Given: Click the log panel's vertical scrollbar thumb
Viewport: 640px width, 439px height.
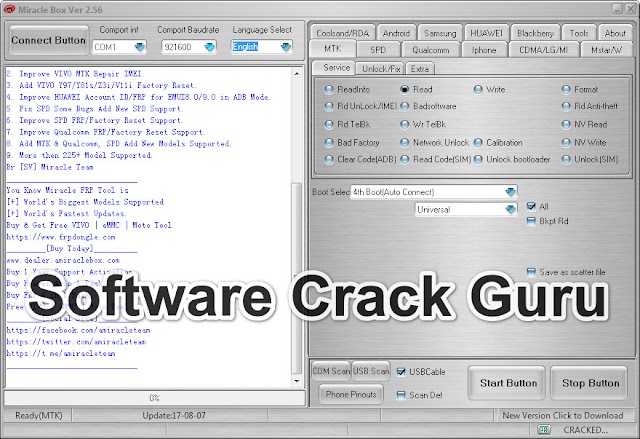Looking at the screenshot, I should (297, 277).
